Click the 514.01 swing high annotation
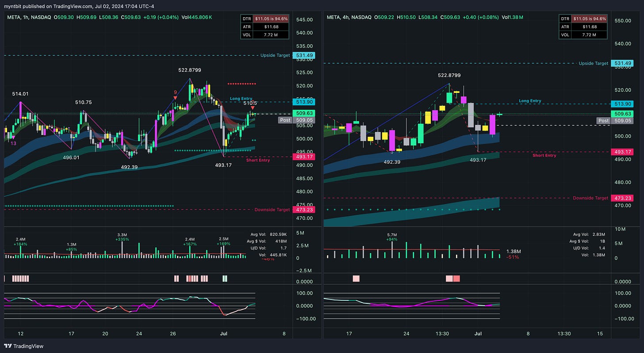Image resolution: width=644 pixels, height=353 pixels. (x=20, y=94)
